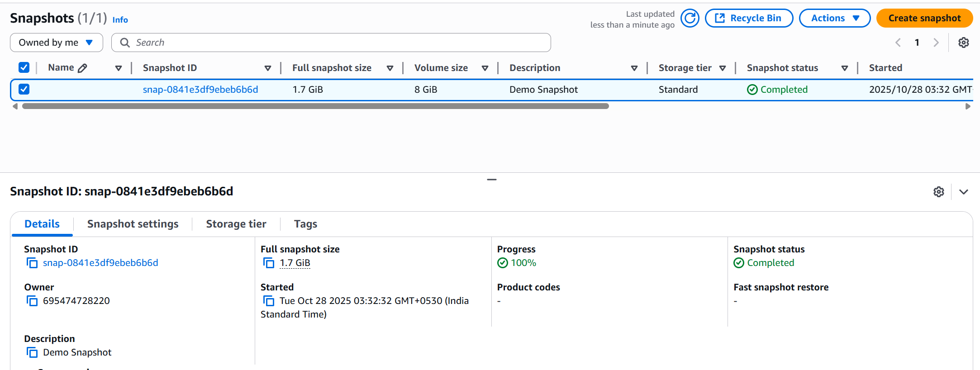Expand the Actions dropdown menu

pyautogui.click(x=834, y=18)
